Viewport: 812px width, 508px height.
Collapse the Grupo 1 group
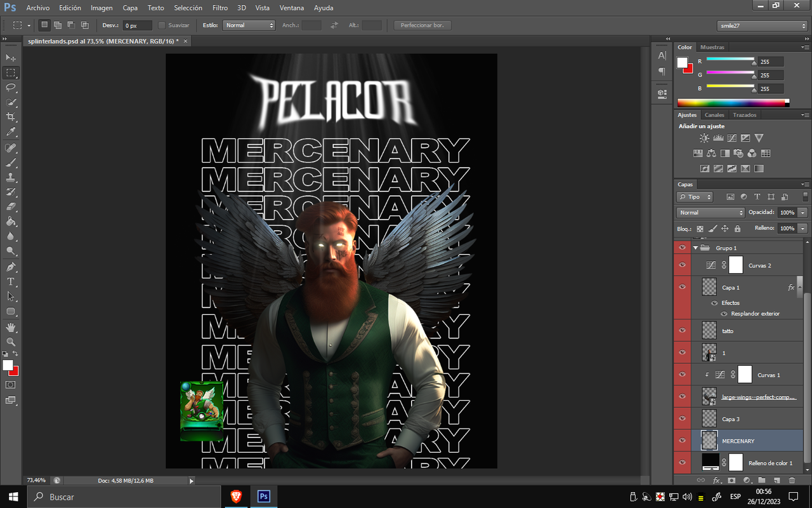[696, 248]
